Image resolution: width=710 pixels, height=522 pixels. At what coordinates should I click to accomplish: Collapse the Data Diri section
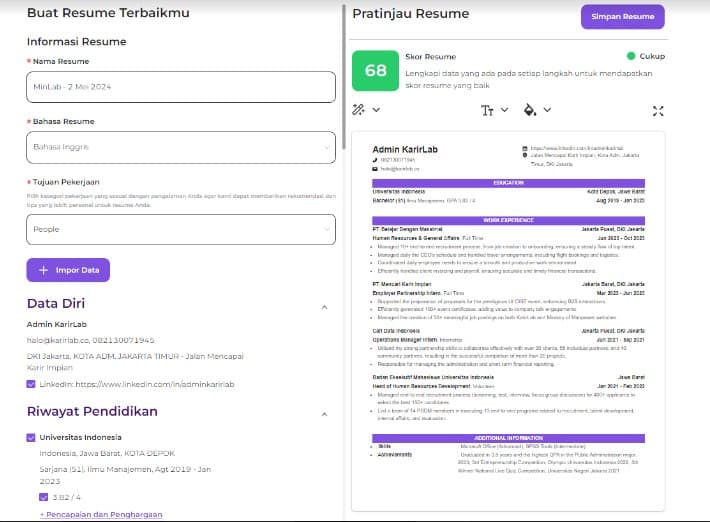click(324, 307)
